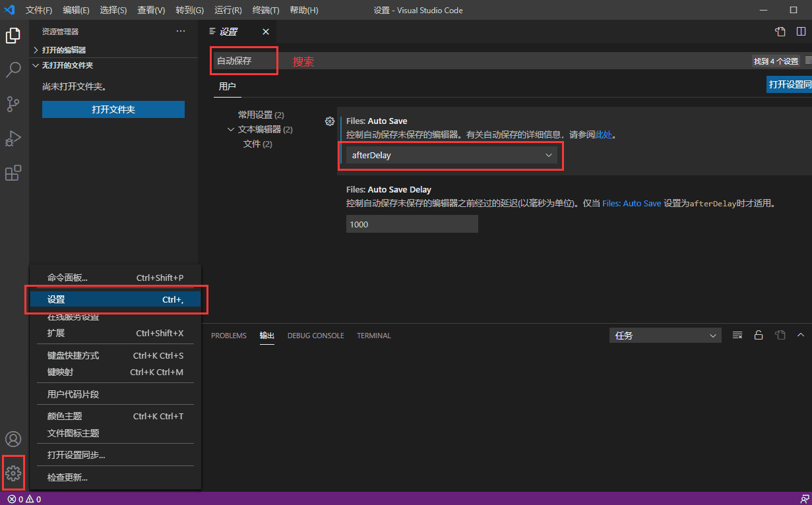812x505 pixels.
Task: Open the 编辑(E) menu
Action: [x=77, y=11]
